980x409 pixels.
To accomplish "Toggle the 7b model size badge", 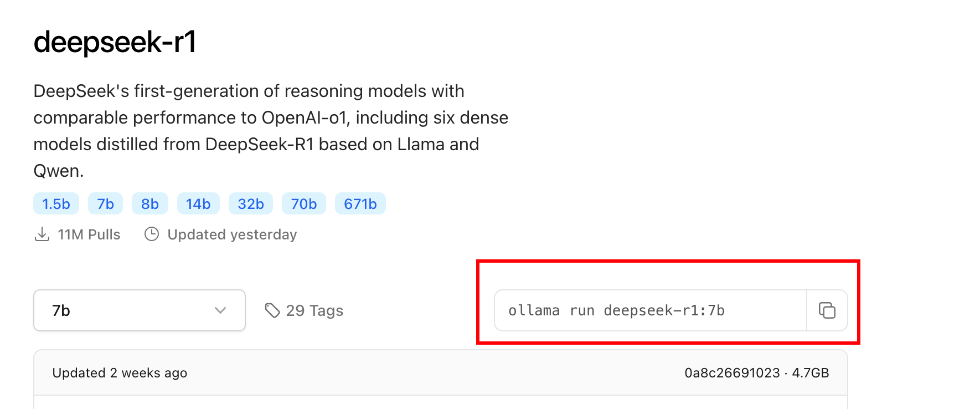I will coord(105,203).
